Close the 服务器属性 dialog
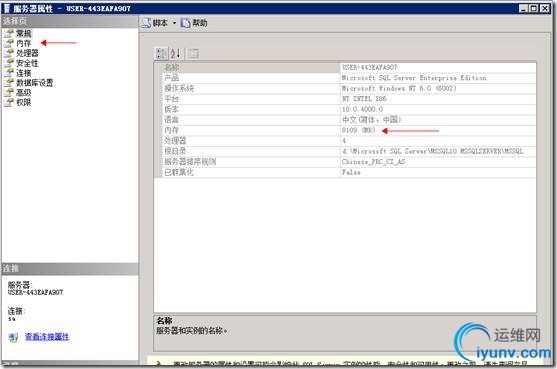 (x=545, y=8)
